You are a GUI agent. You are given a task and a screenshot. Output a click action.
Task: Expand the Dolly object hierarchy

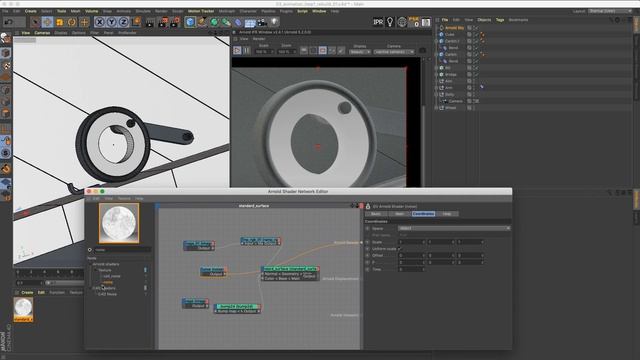pyautogui.click(x=436, y=94)
